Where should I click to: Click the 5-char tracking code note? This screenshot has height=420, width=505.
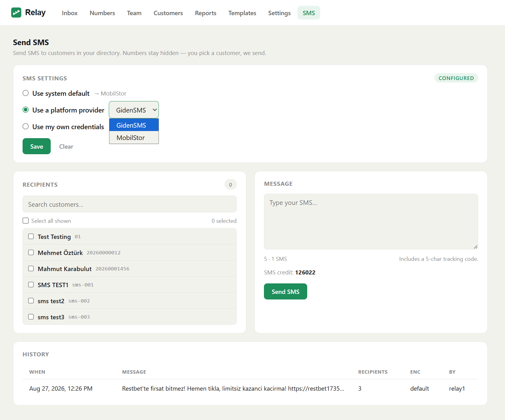[439, 259]
